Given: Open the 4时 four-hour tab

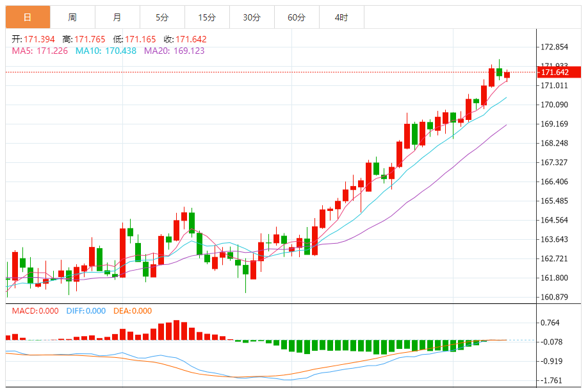Looking at the screenshot, I should [x=341, y=17].
